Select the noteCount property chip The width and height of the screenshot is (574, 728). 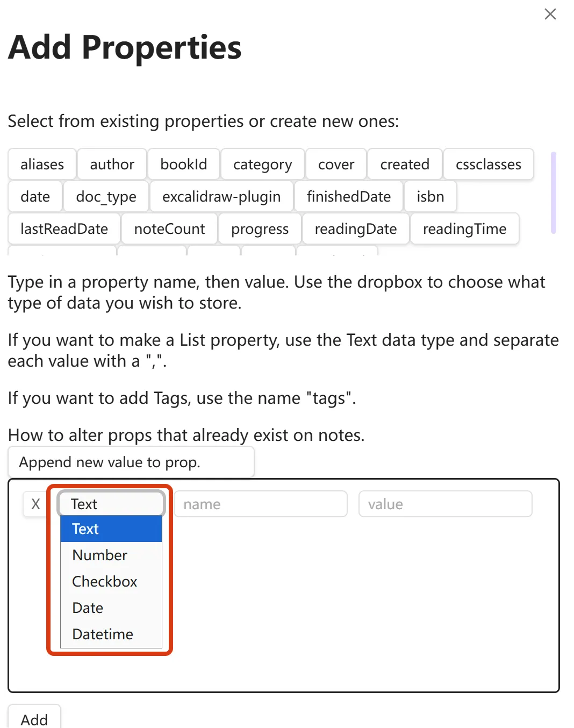click(169, 229)
